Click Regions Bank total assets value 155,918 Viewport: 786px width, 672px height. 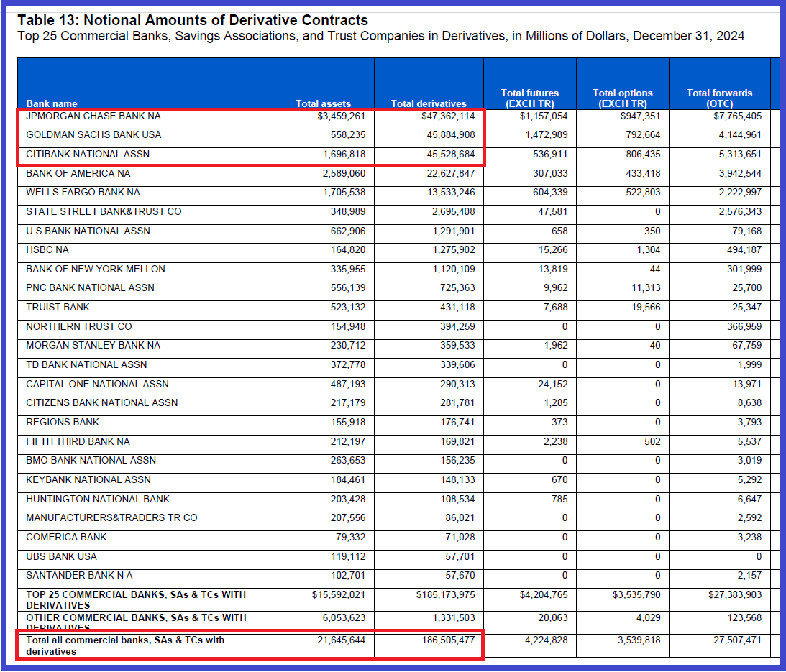[348, 423]
